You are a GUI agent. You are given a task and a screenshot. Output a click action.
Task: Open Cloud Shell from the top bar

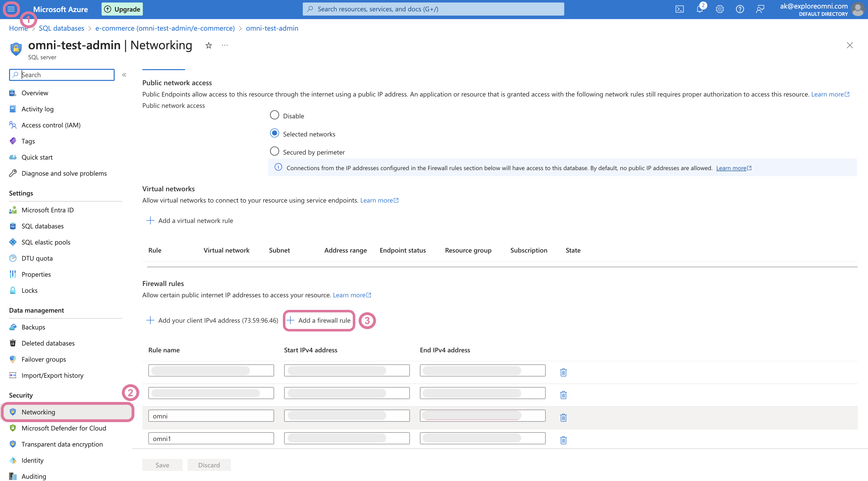(x=679, y=9)
